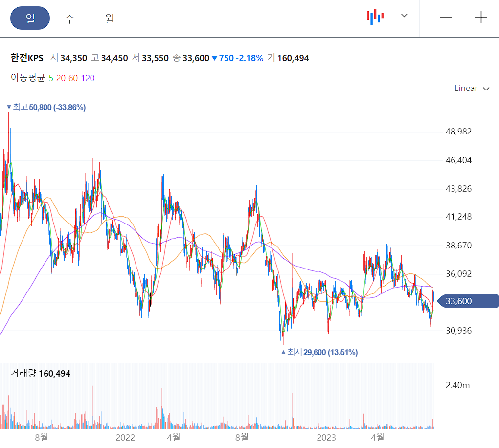Viewport: 499px width, 448px height.
Task: Click the 2023 date axis label
Action: click(x=326, y=438)
